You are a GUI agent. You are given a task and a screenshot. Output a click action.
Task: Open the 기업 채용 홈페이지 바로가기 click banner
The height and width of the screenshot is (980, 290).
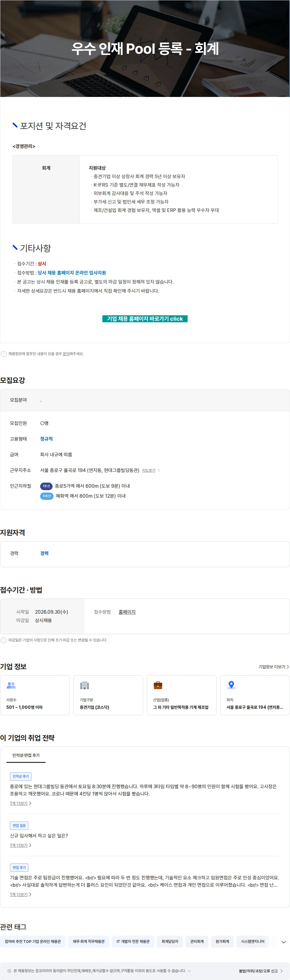145,318
